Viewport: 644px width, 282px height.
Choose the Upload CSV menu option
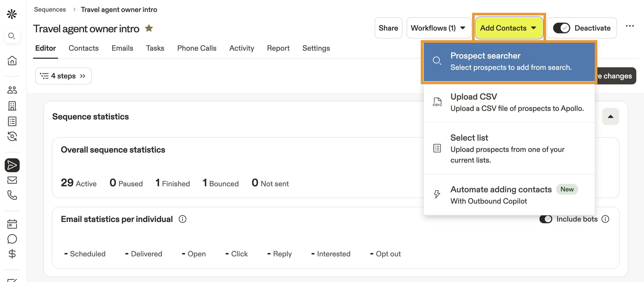pyautogui.click(x=509, y=102)
